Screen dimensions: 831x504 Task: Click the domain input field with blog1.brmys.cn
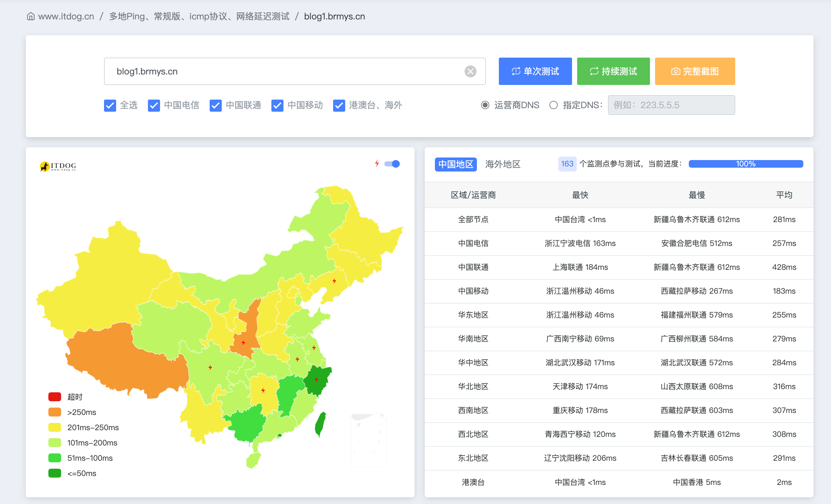pos(295,71)
